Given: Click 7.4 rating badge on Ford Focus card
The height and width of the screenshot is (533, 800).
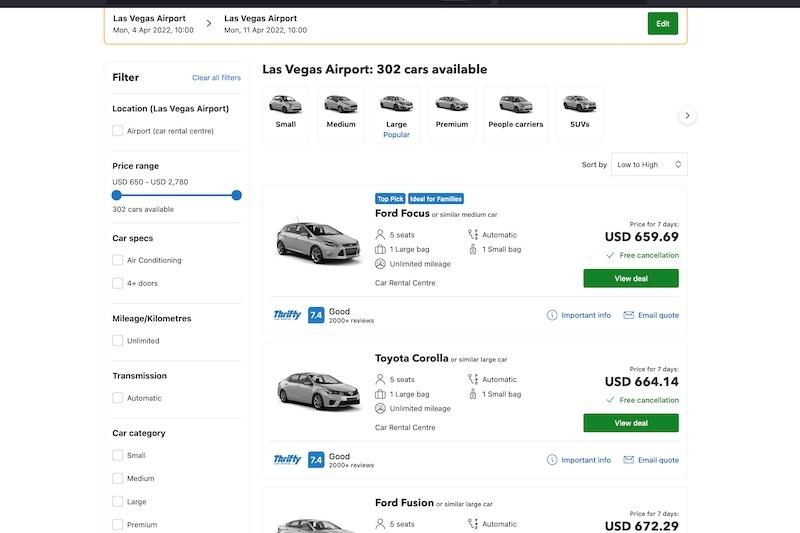Looking at the screenshot, I should [316, 315].
